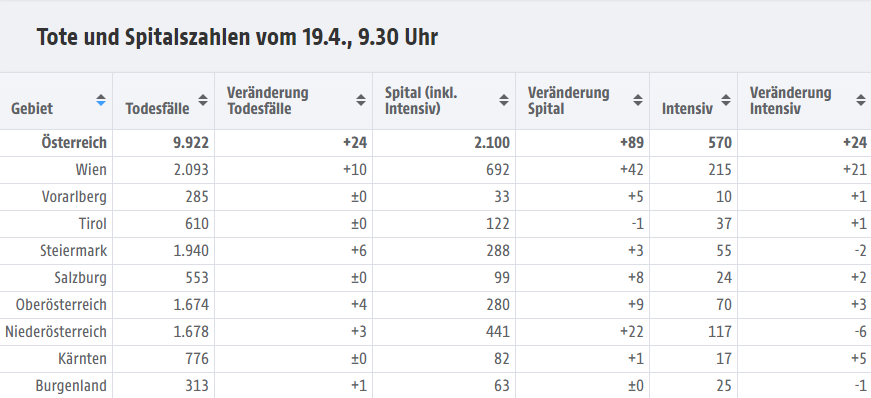
Task: Click the Burgenland row label
Action: pos(71,386)
